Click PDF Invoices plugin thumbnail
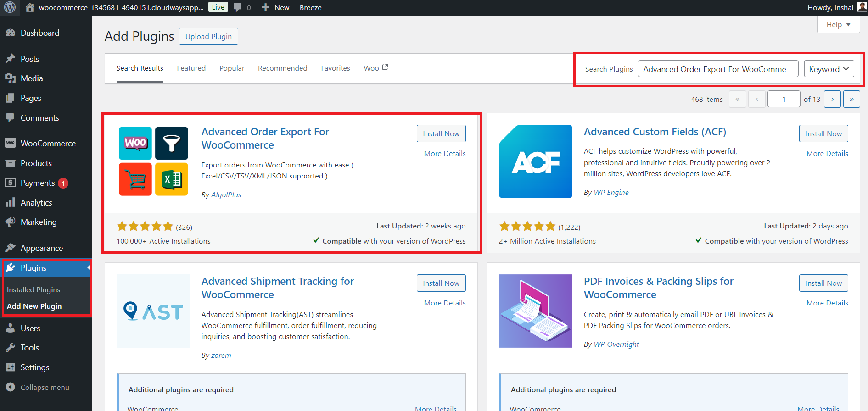Image resolution: width=868 pixels, height=411 pixels. 536,311
